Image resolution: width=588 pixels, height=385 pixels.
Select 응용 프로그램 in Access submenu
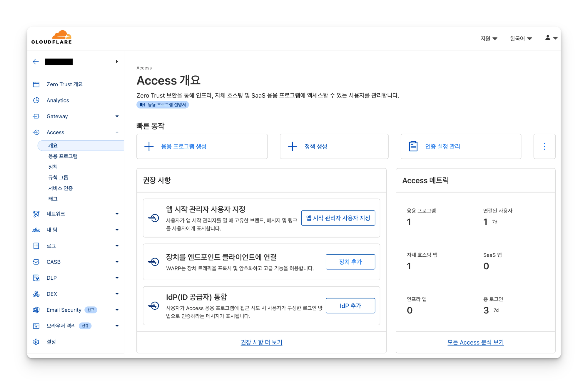[x=63, y=156]
